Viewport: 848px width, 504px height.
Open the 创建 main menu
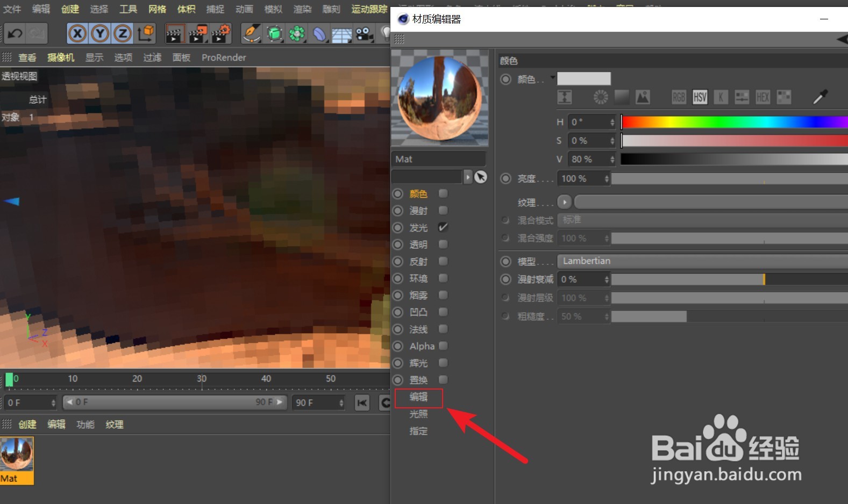[x=70, y=9]
